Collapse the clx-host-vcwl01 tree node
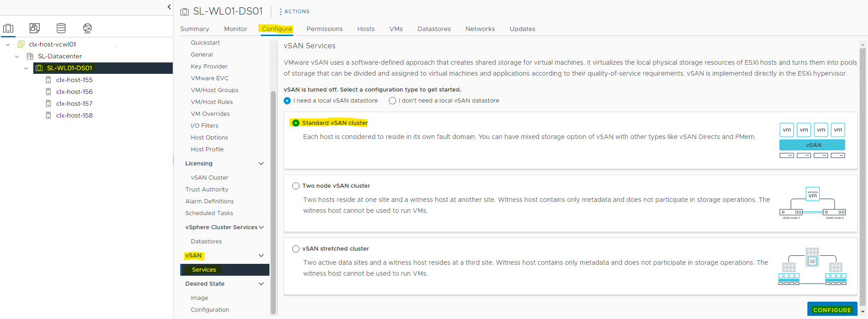The image size is (868, 319). point(8,45)
